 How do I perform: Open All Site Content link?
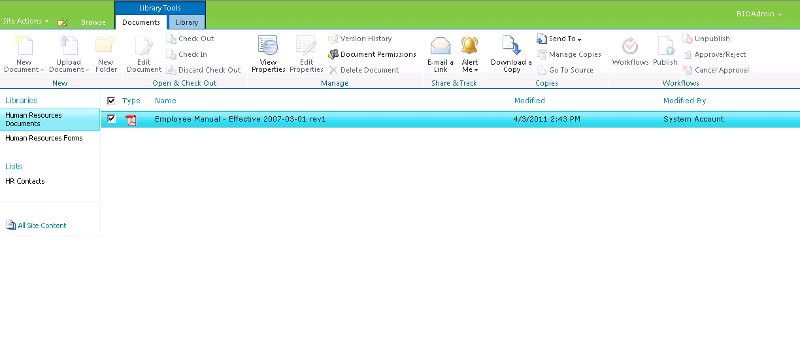click(42, 225)
